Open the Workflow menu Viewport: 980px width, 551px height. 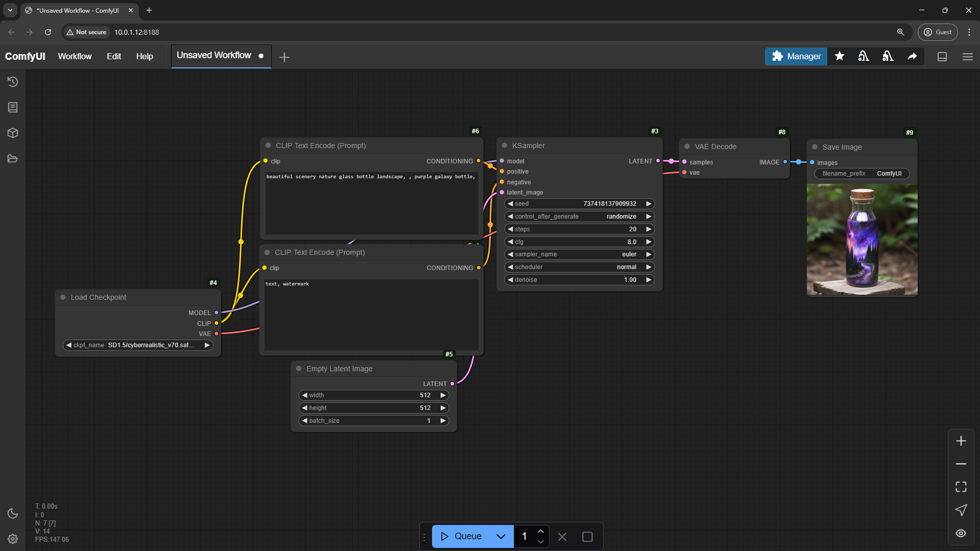pos(75,56)
